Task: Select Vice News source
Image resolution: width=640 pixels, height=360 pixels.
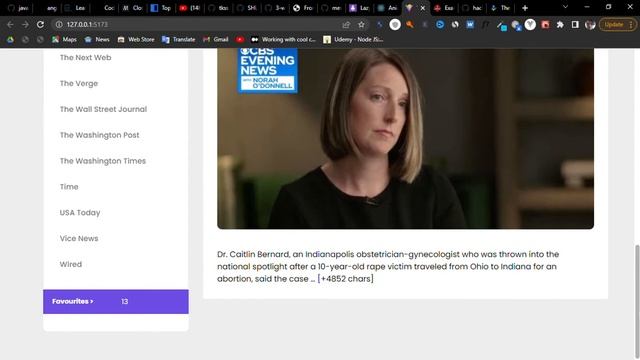Action: tap(79, 238)
